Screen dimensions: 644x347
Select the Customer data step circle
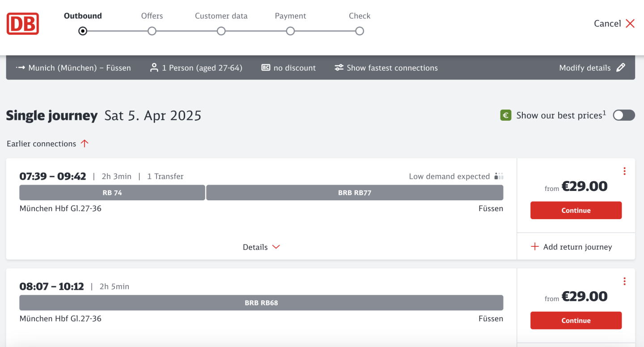[x=221, y=31]
